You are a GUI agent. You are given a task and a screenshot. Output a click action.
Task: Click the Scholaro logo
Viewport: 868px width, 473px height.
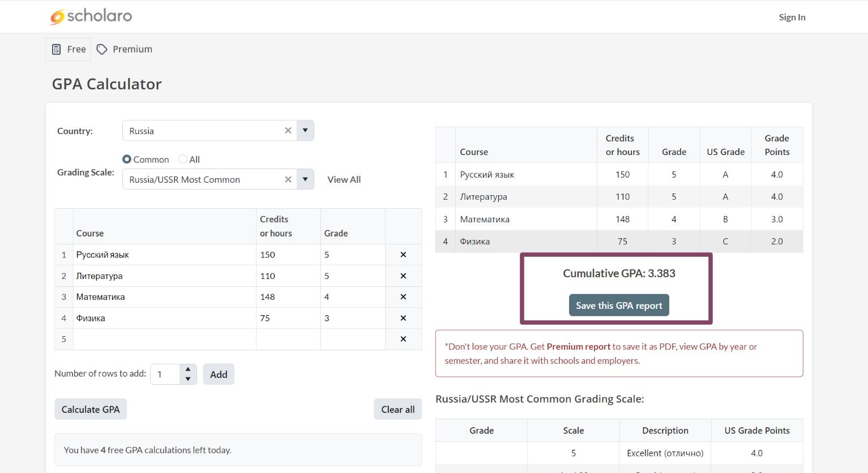[91, 16]
